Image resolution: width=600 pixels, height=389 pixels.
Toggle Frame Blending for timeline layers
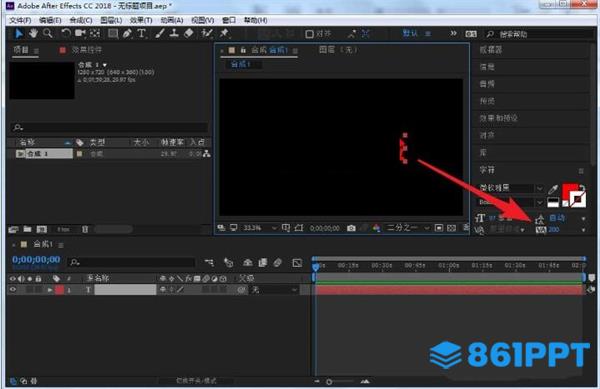(263, 263)
